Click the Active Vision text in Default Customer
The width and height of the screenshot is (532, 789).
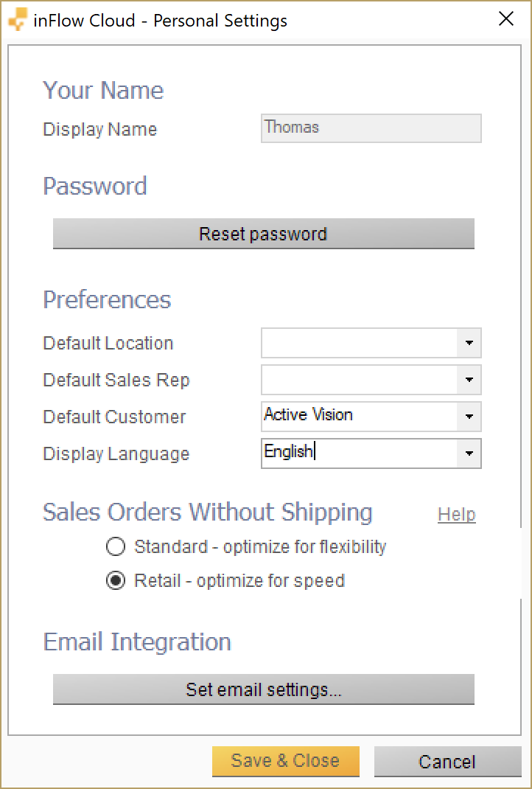tap(308, 414)
